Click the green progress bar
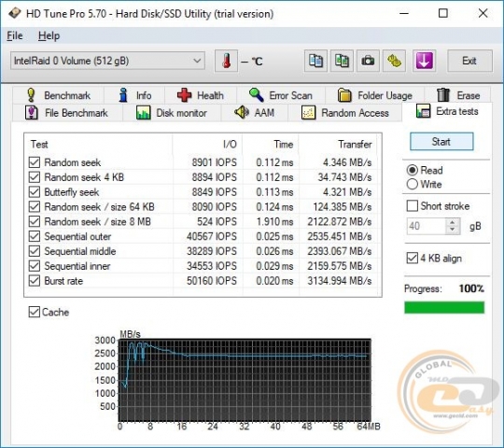This screenshot has width=504, height=448. pyautogui.click(x=444, y=307)
